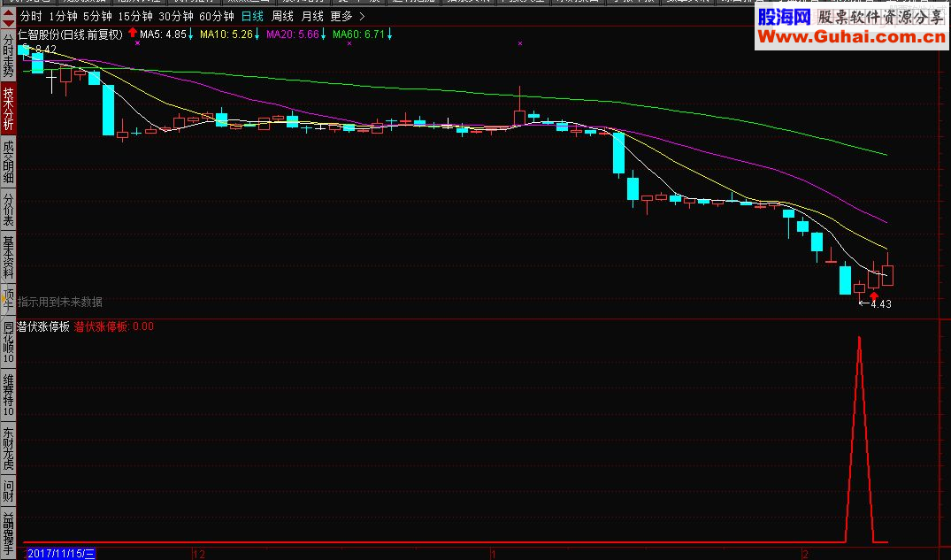Select the 5分钟 timeframe
The height and width of the screenshot is (560, 951).
(x=97, y=17)
